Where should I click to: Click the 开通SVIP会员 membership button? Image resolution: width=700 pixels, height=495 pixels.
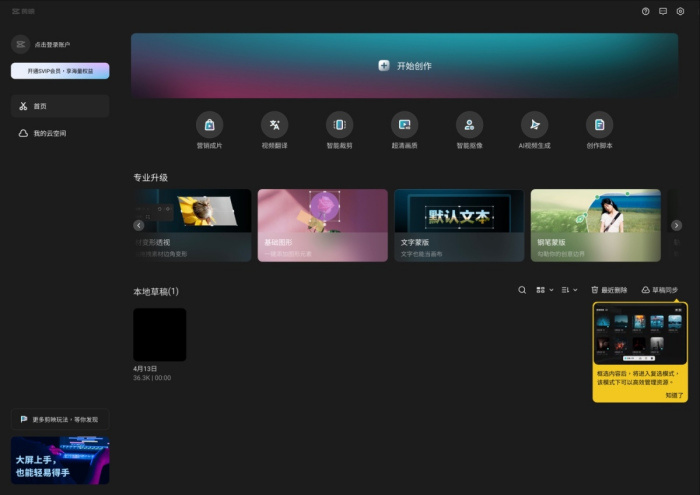point(60,71)
